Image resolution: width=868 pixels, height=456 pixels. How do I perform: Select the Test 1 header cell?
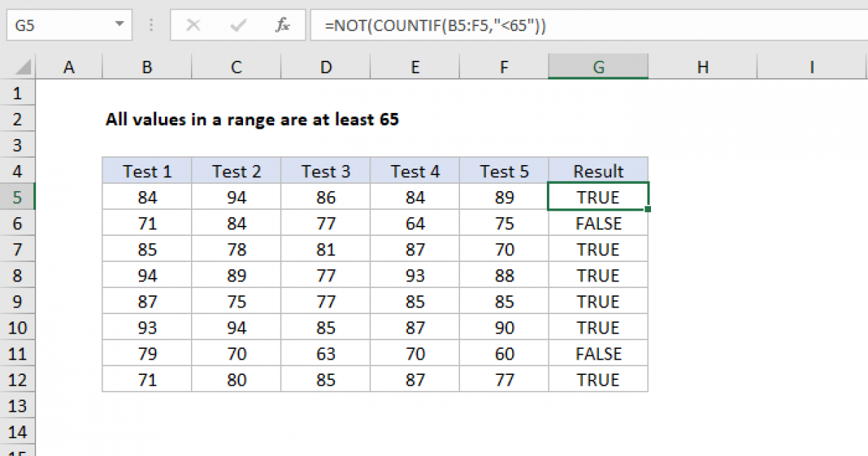(x=147, y=171)
